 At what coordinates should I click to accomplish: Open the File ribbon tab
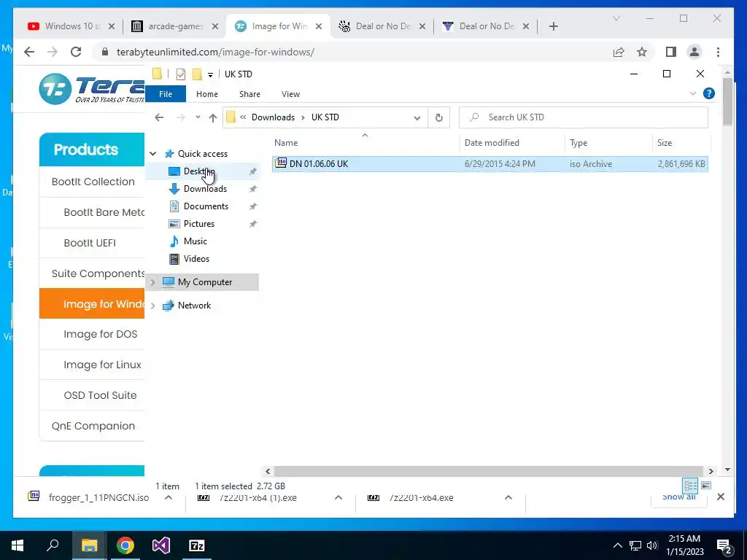coord(166,94)
